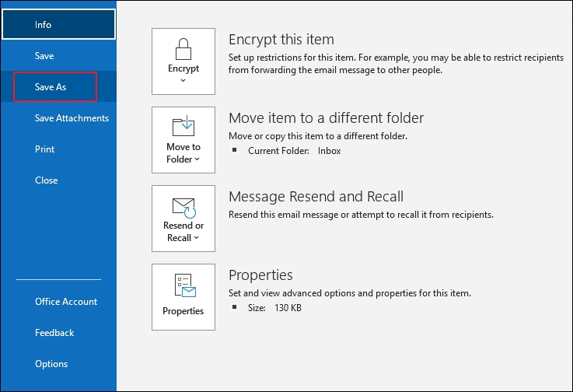Image resolution: width=573 pixels, height=392 pixels.
Task: Open the Feedback page
Action: [x=54, y=333]
